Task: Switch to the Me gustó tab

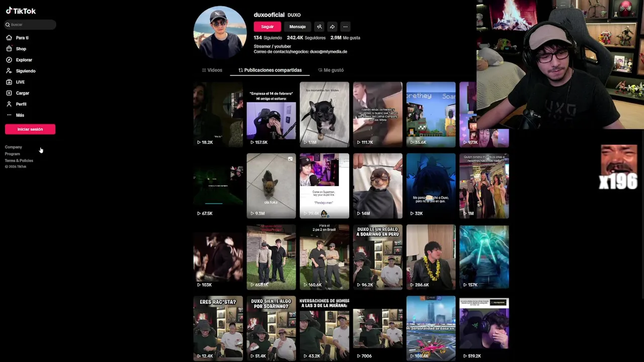Action: 331,70
